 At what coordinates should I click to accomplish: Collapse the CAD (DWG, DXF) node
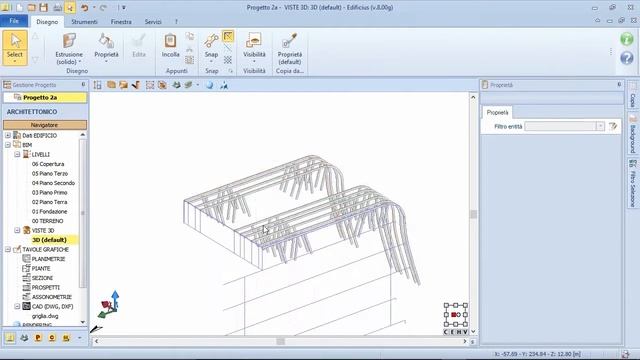coord(17,307)
